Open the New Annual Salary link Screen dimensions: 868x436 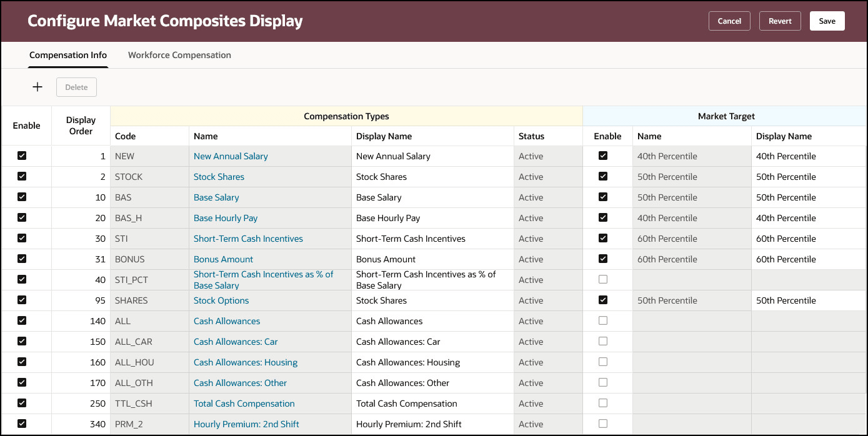pos(231,156)
